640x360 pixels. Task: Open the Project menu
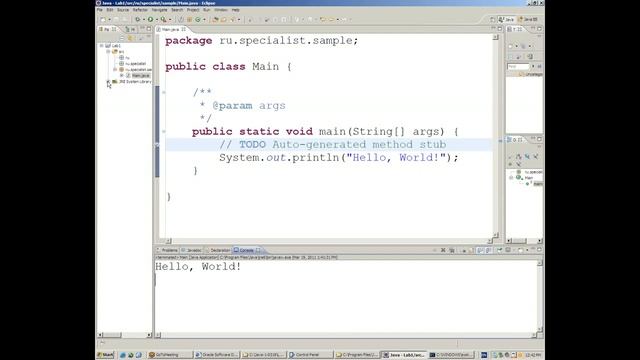[193, 10]
